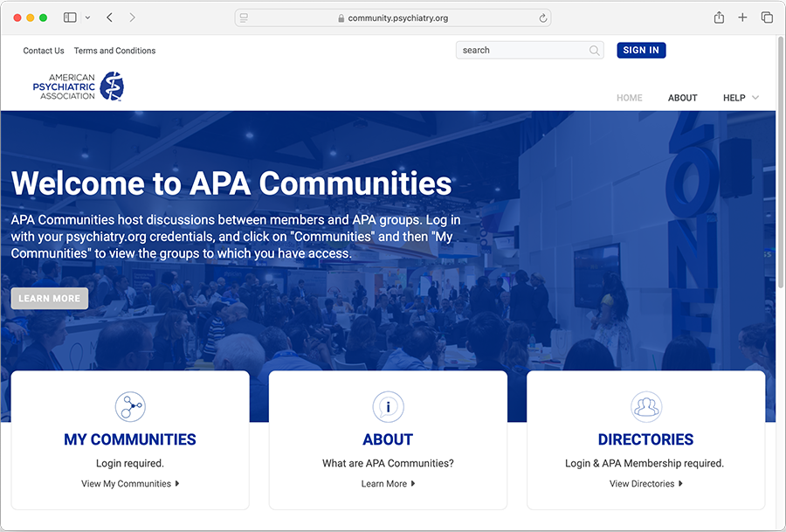Click the About info bubble icon
Viewport: 786px width, 532px height.
388,407
